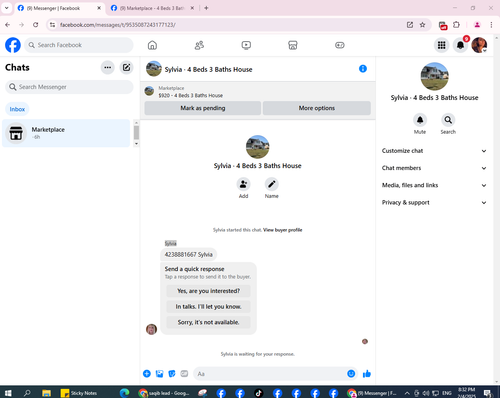Screen dimensions: 500x398
Task: Open the browser Extensions puzzle icon
Action: tap(456, 25)
